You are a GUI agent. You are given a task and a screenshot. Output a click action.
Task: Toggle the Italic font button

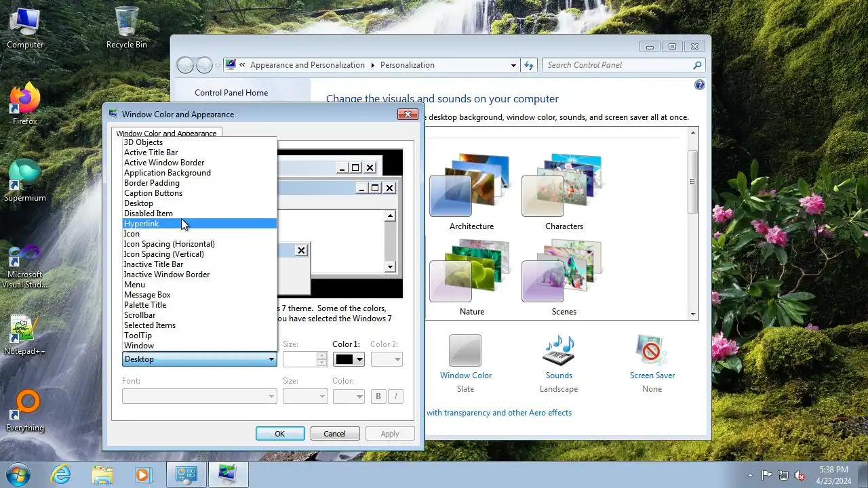point(395,396)
